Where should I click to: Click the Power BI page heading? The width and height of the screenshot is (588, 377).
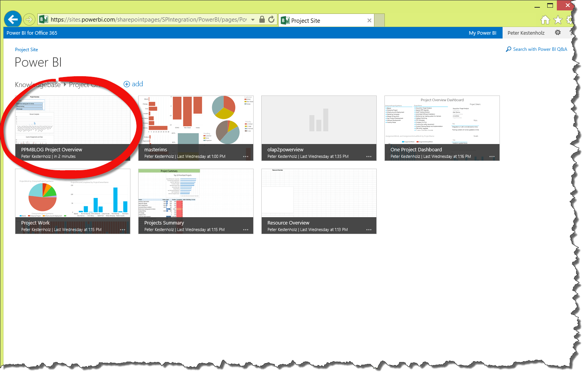[38, 62]
